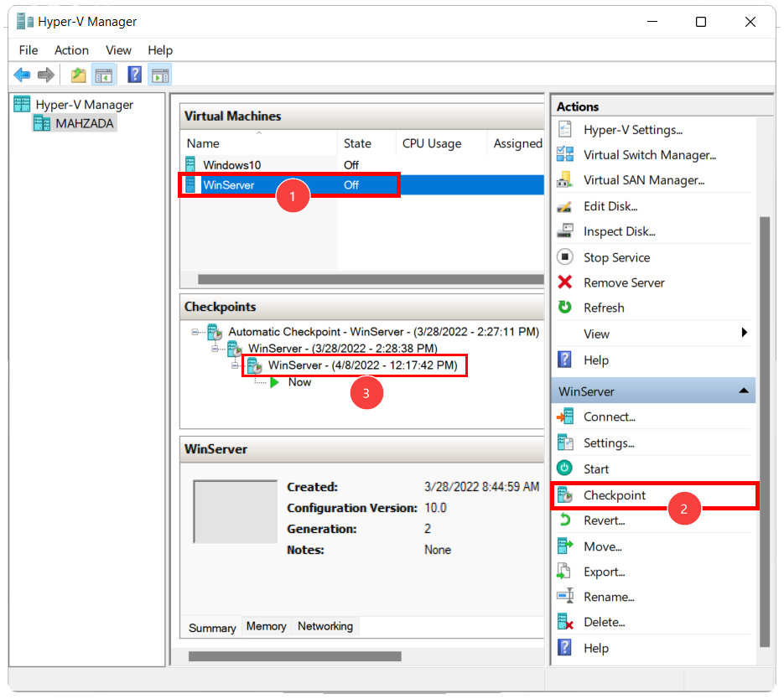Click Checkpoint action for WinServer
This screenshot has width=784, height=699.
(x=615, y=495)
